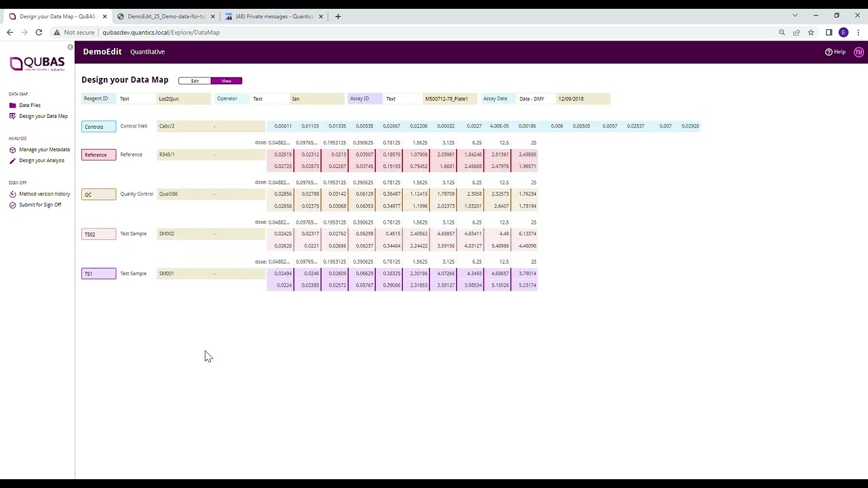Click the Ian operator value field
Screen dimensions: 868x488
pyautogui.click(x=317, y=99)
